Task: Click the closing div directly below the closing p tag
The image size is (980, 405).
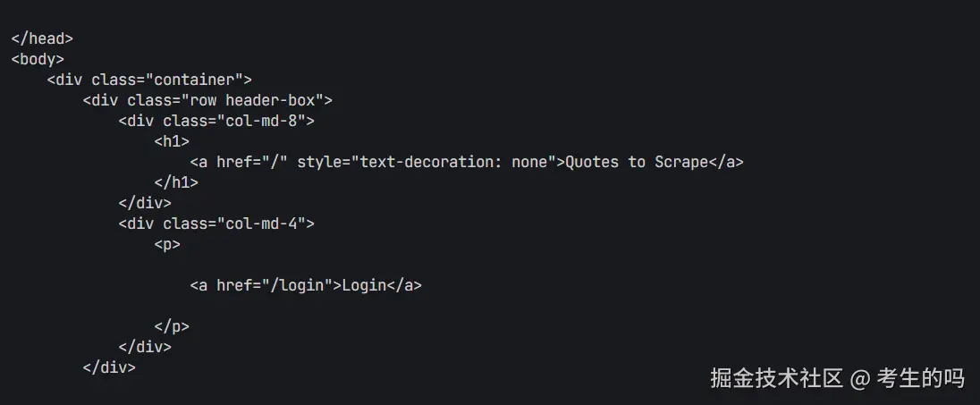Action: coord(144,347)
